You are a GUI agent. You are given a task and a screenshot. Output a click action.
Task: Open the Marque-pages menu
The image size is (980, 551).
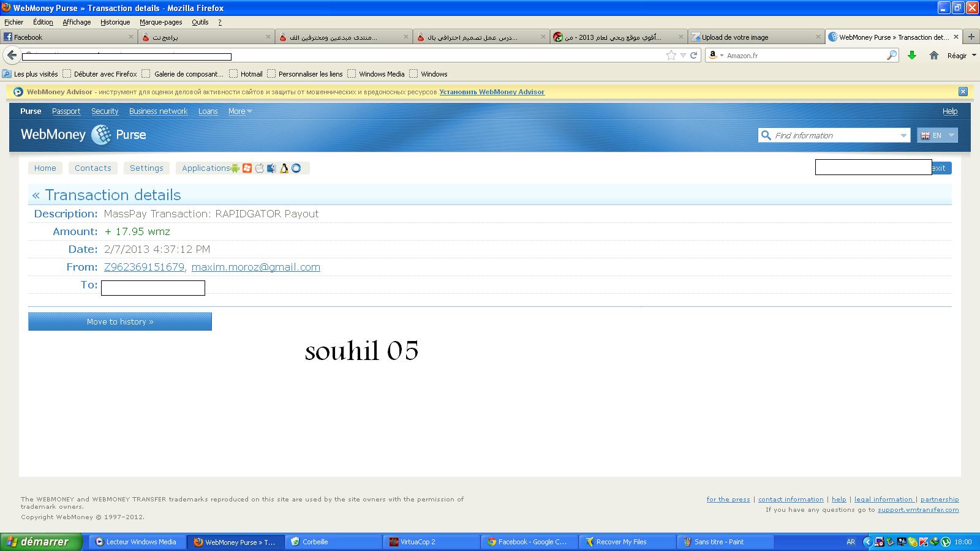click(160, 22)
